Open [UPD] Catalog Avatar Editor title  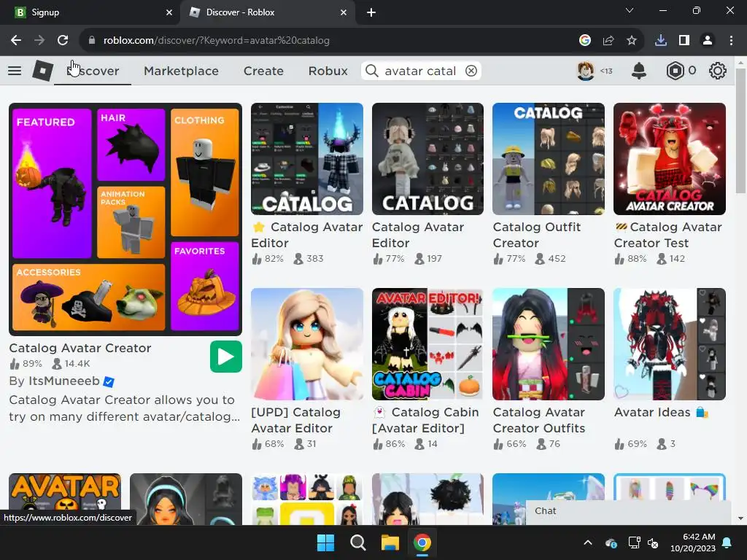click(x=295, y=421)
